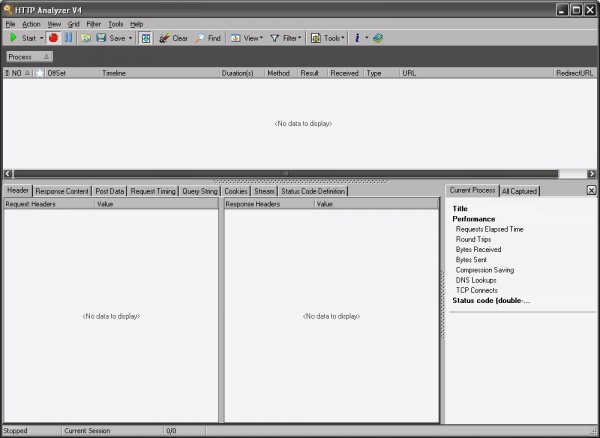
Task: Click the star column header icon
Action: tap(39, 73)
